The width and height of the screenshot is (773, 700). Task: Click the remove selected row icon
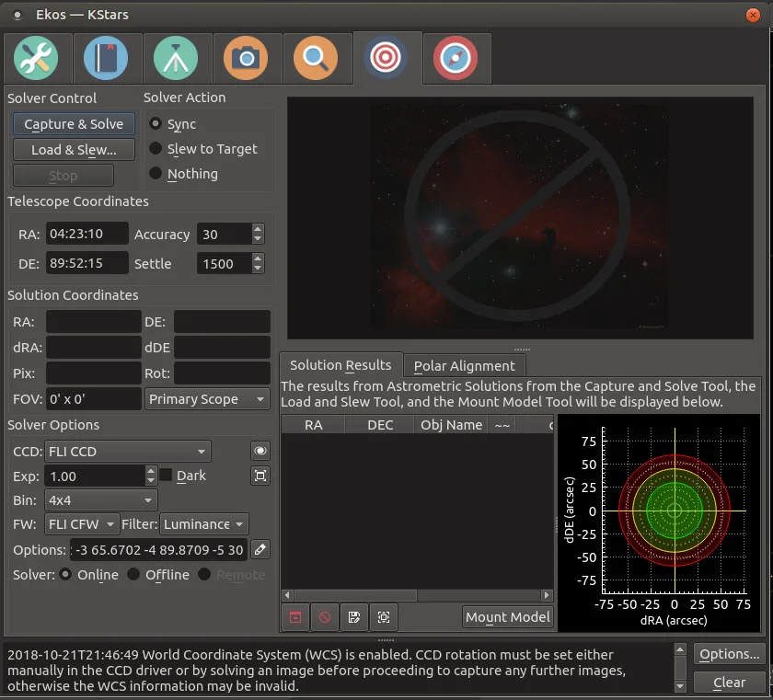pyautogui.click(x=324, y=617)
